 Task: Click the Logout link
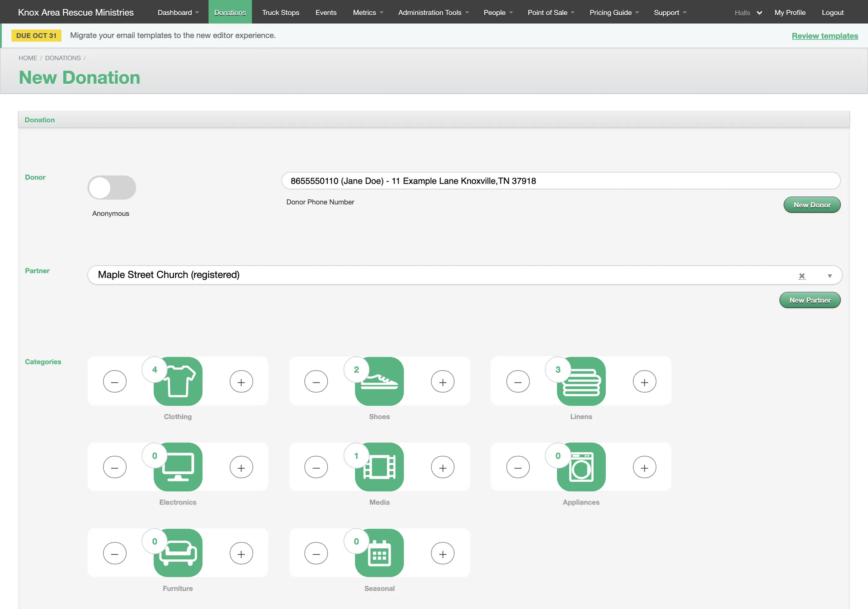tap(833, 12)
